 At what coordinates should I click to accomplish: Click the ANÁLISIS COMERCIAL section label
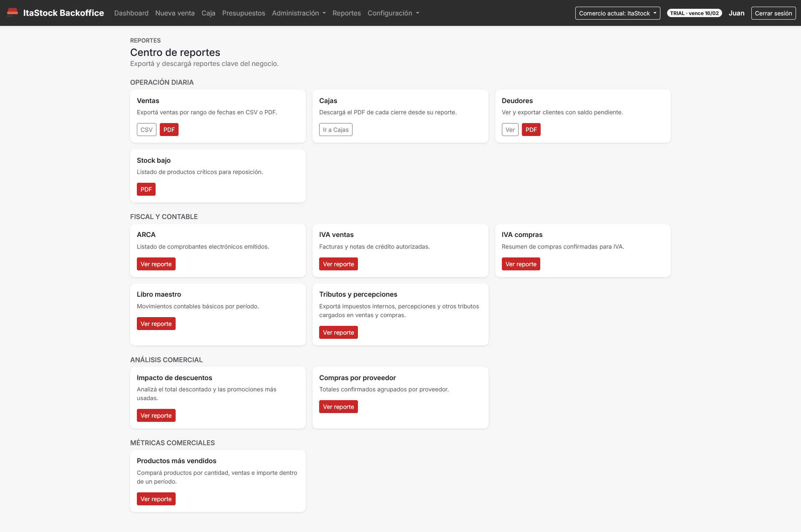click(x=166, y=360)
